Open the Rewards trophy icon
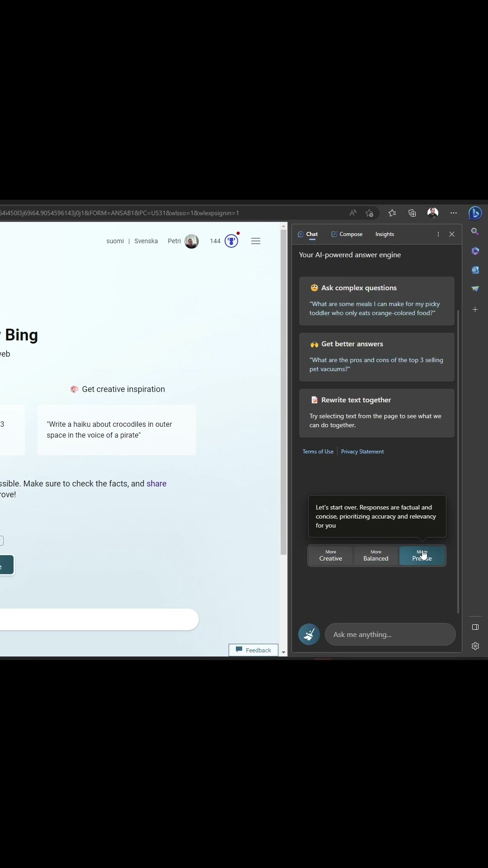The image size is (488, 868). click(x=231, y=241)
